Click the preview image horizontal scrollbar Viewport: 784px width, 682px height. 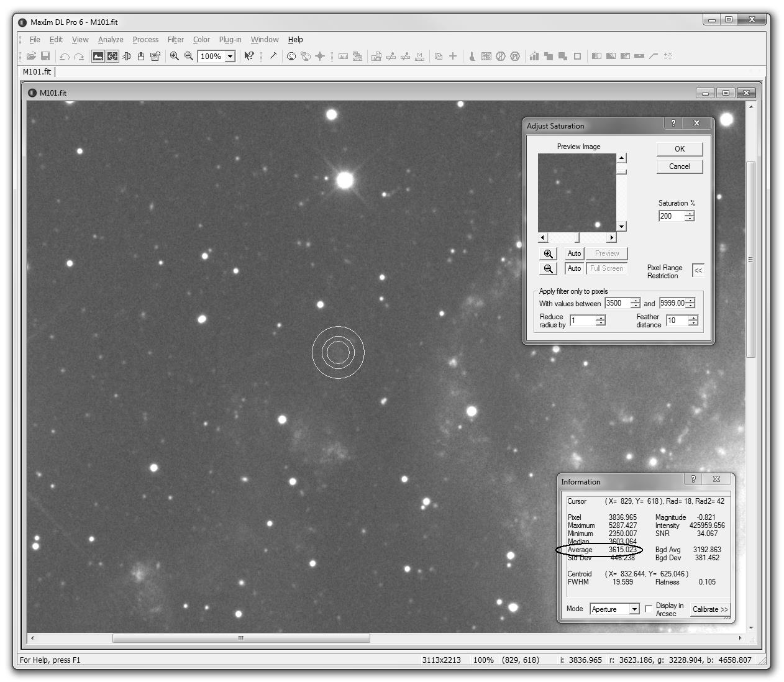pos(577,238)
